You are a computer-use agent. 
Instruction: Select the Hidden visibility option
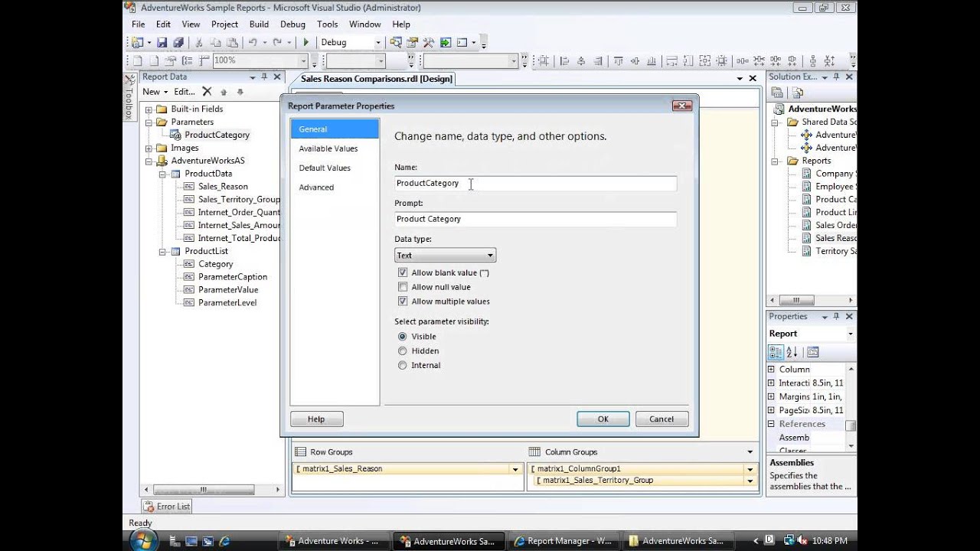tap(403, 351)
